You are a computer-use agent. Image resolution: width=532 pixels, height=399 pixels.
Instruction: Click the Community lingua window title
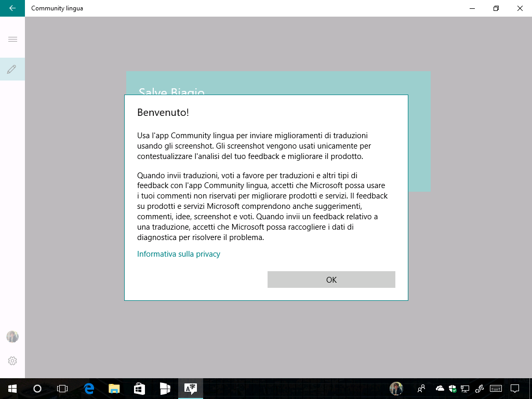(57, 8)
